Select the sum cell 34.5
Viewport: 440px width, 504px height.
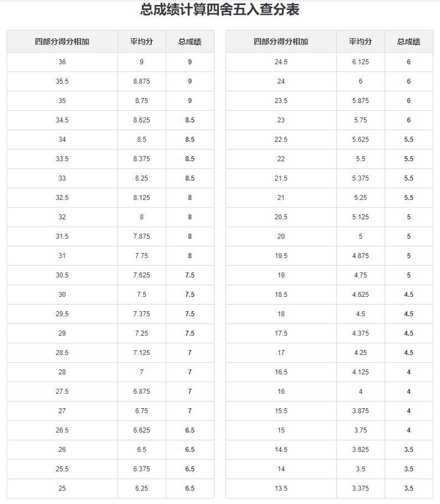click(x=62, y=120)
